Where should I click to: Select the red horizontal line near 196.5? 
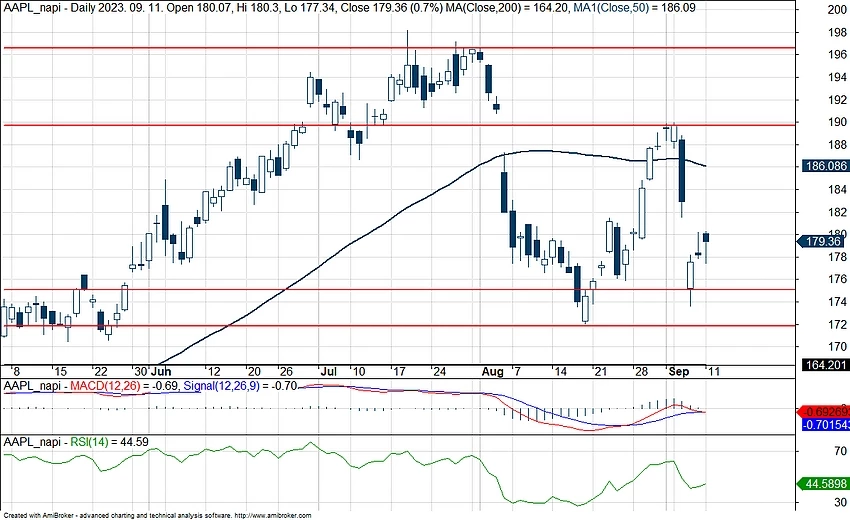point(399,48)
